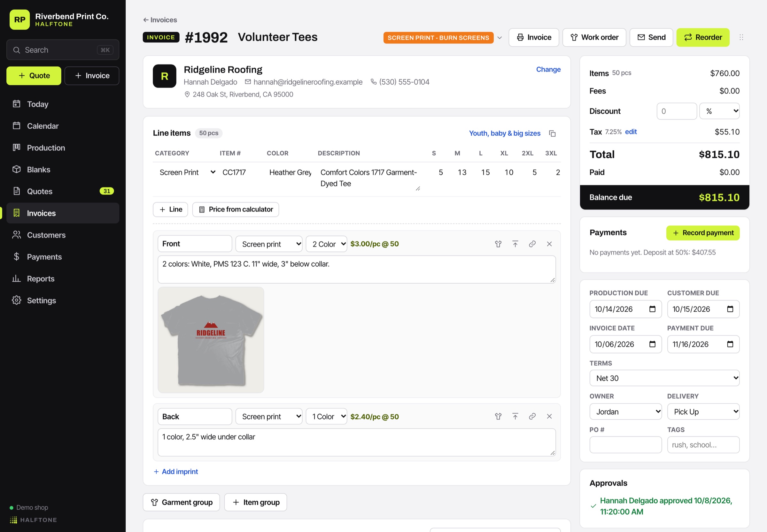Click the link icon on Front imprint
Viewport: 767px width, 532px height.
click(532, 244)
